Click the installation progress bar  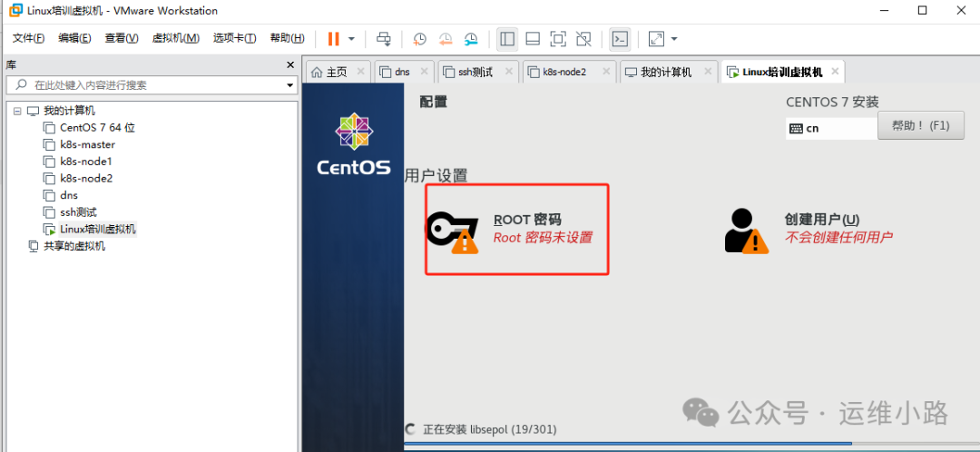691,443
